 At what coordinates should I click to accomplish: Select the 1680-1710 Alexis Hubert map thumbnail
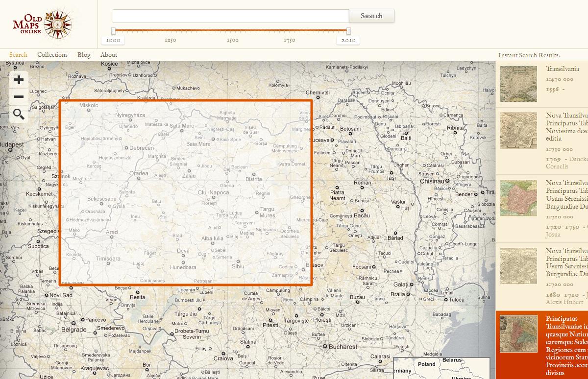518,266
